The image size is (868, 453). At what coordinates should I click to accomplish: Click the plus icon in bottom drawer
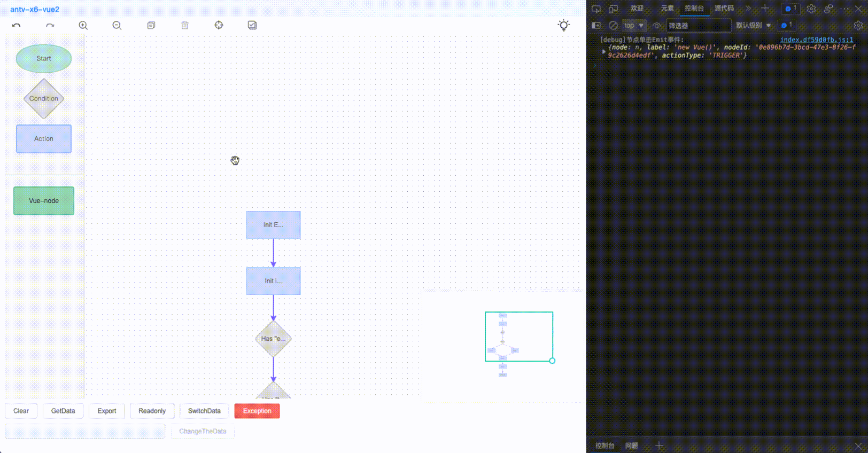coord(659,446)
